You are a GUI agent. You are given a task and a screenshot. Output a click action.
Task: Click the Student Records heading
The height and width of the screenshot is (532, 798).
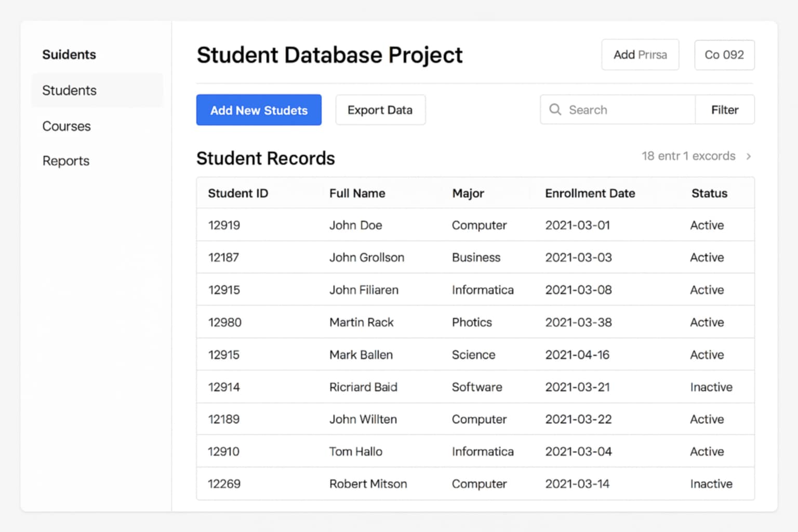click(x=265, y=158)
